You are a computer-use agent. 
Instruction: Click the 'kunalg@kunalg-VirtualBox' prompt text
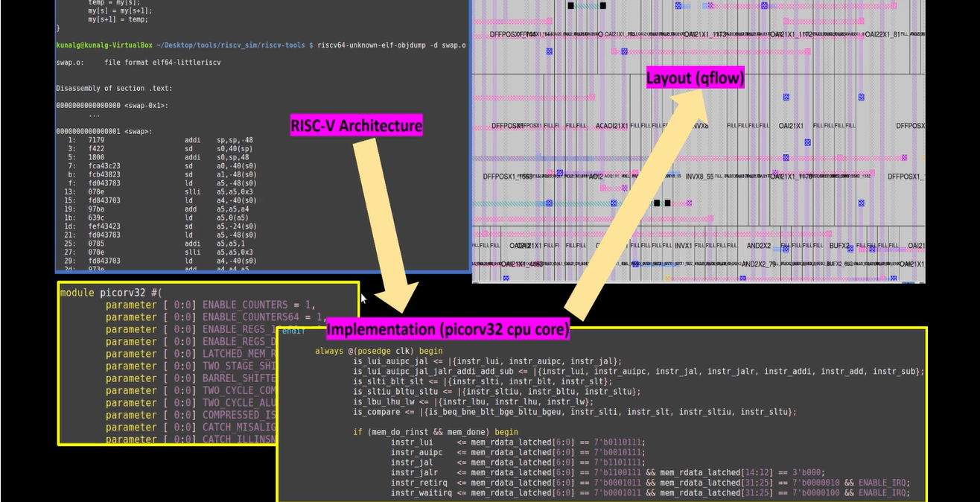point(104,45)
